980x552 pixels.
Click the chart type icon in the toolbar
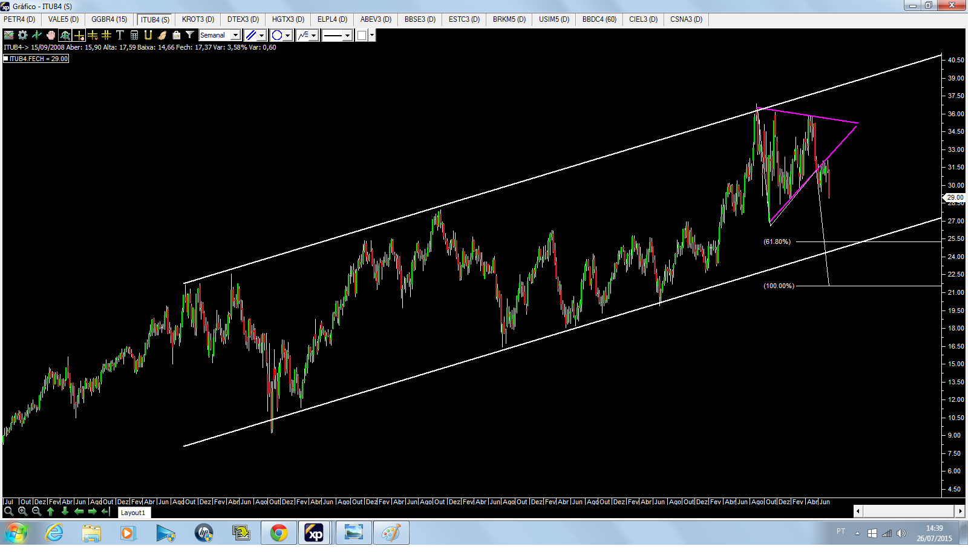click(9, 36)
